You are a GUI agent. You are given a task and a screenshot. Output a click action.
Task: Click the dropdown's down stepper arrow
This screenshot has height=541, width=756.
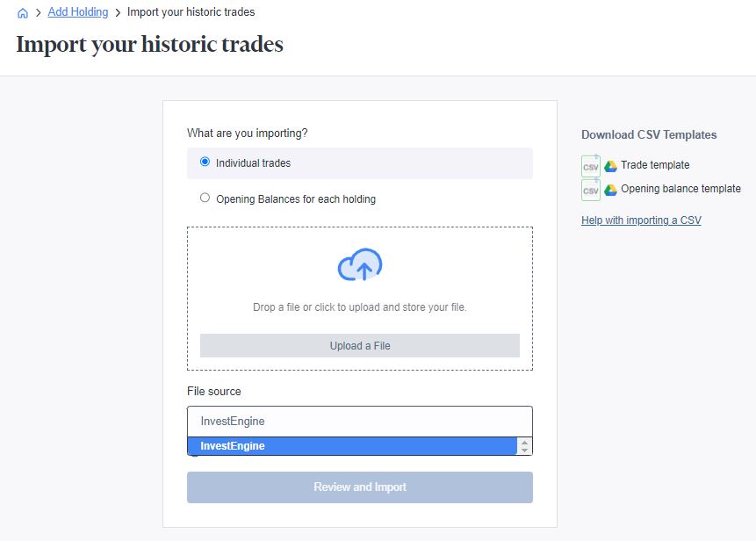pyautogui.click(x=524, y=450)
